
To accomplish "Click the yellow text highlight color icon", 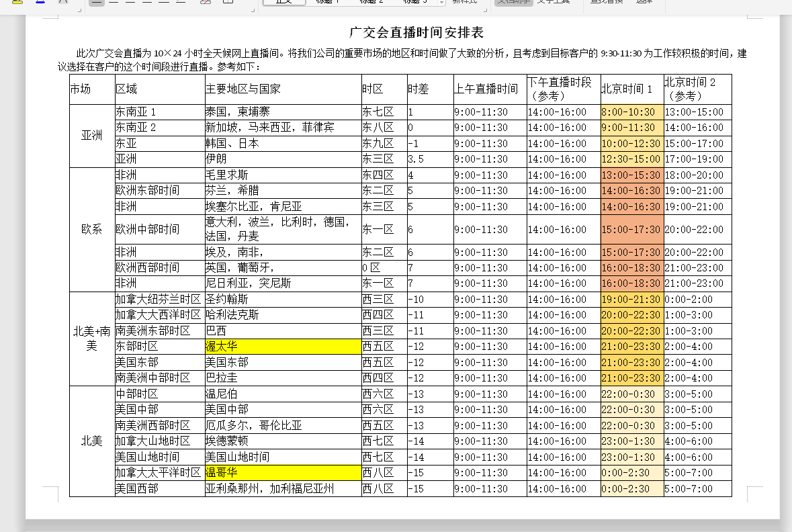I will (x=17, y=2).
